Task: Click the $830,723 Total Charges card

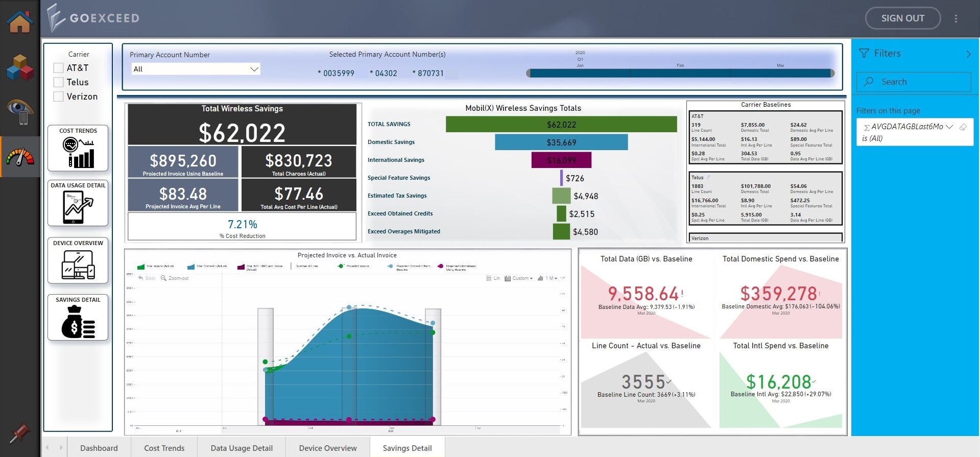Action: 299,162
